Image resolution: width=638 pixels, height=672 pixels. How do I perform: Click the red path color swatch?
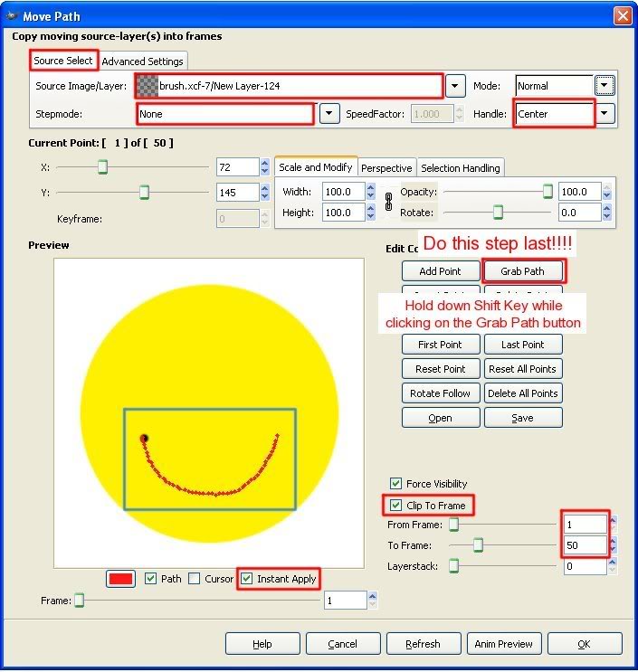pos(121,579)
